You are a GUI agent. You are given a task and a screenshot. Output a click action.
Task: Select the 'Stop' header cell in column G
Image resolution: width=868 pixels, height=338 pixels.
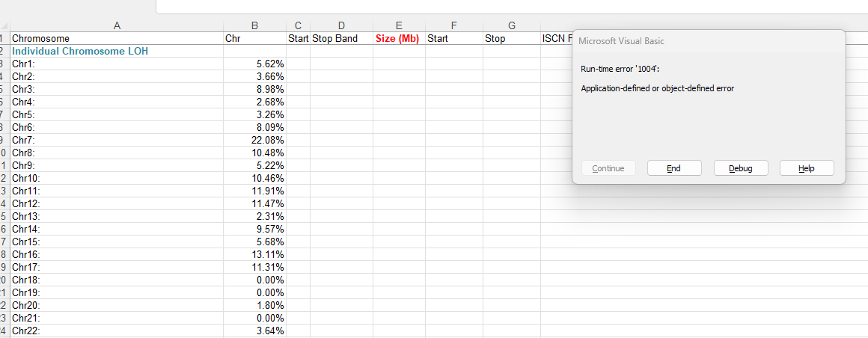coord(512,39)
